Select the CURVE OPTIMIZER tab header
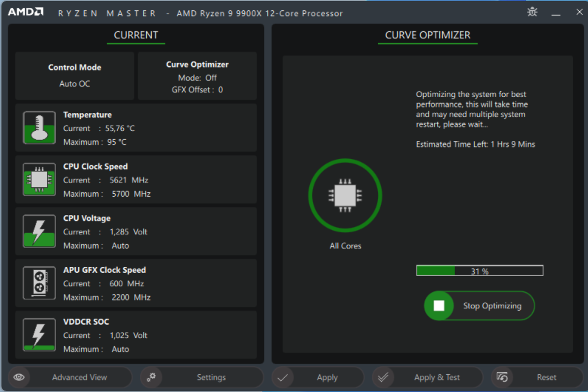This screenshot has height=392, width=588. pos(427,35)
